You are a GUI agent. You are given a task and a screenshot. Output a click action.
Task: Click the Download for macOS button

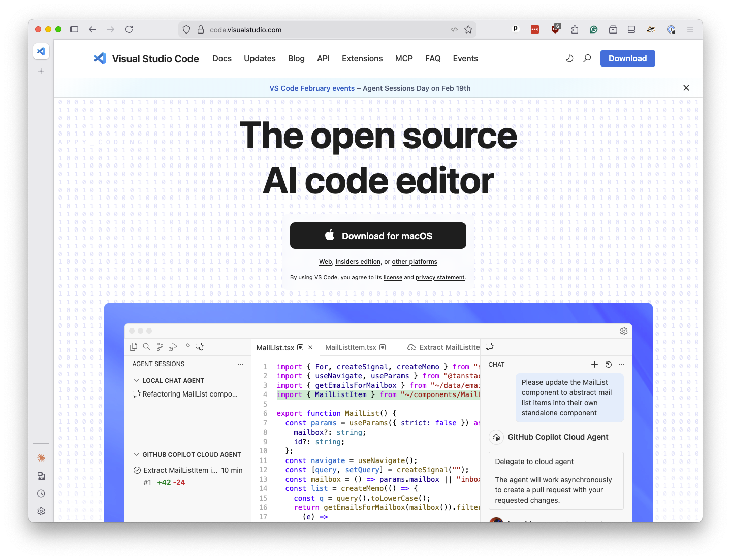(x=378, y=235)
